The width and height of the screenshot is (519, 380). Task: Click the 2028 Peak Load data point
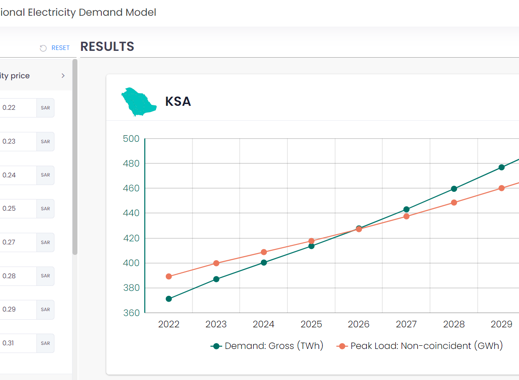point(454,202)
